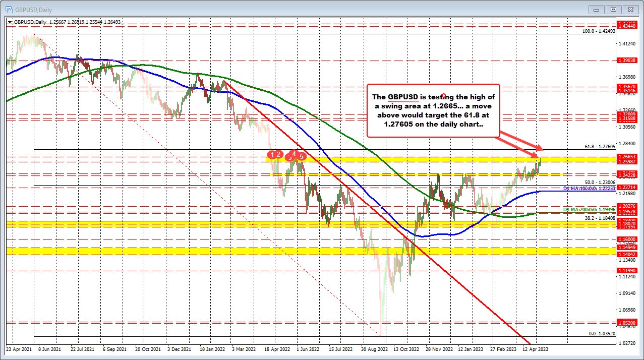The width and height of the screenshot is (644, 360).
Task: Click the 1.09140 price scale value
Action: 628,293
